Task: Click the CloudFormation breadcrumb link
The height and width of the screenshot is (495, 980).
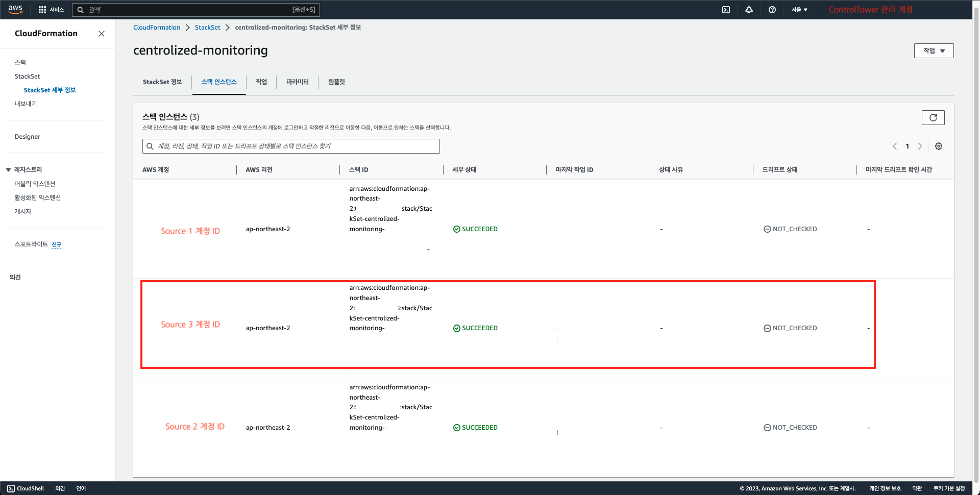Action: click(157, 28)
